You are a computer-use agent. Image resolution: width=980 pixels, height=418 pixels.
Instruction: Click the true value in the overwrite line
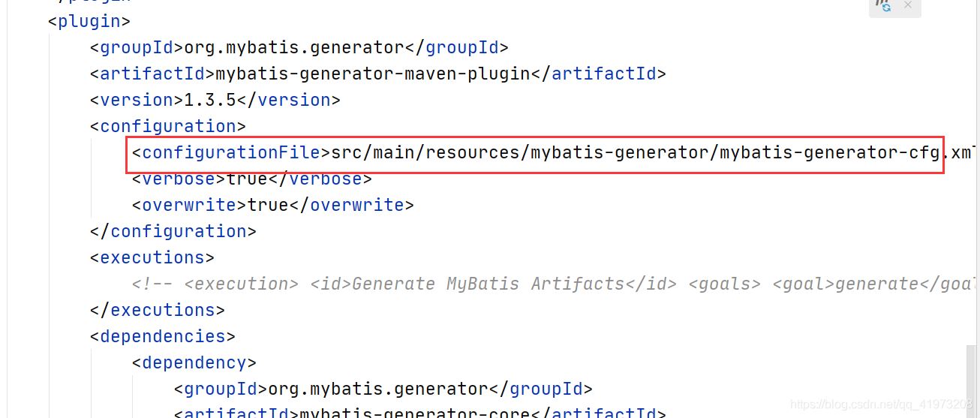point(268,205)
